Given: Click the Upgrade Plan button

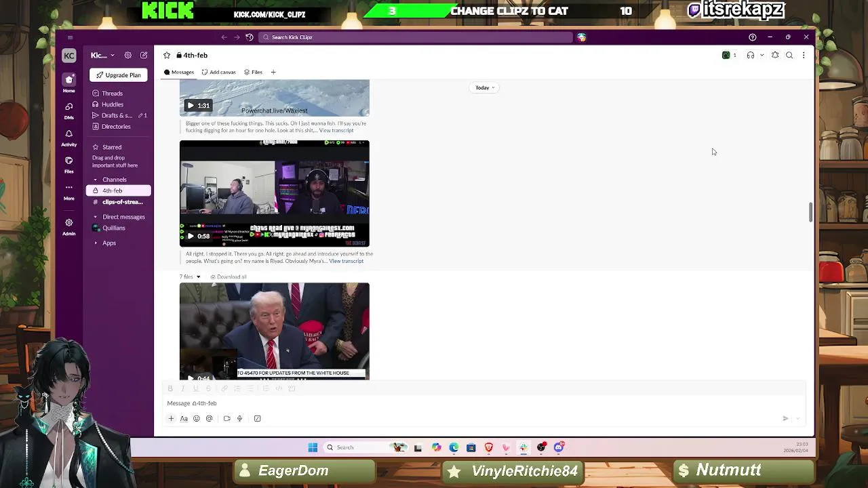Looking at the screenshot, I should pyautogui.click(x=119, y=75).
